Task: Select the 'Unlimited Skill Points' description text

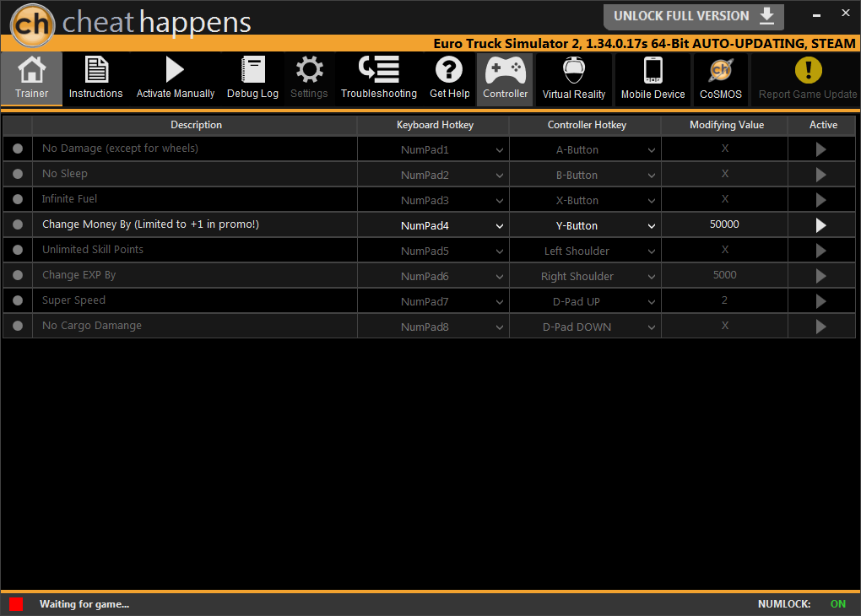Action: tap(93, 249)
